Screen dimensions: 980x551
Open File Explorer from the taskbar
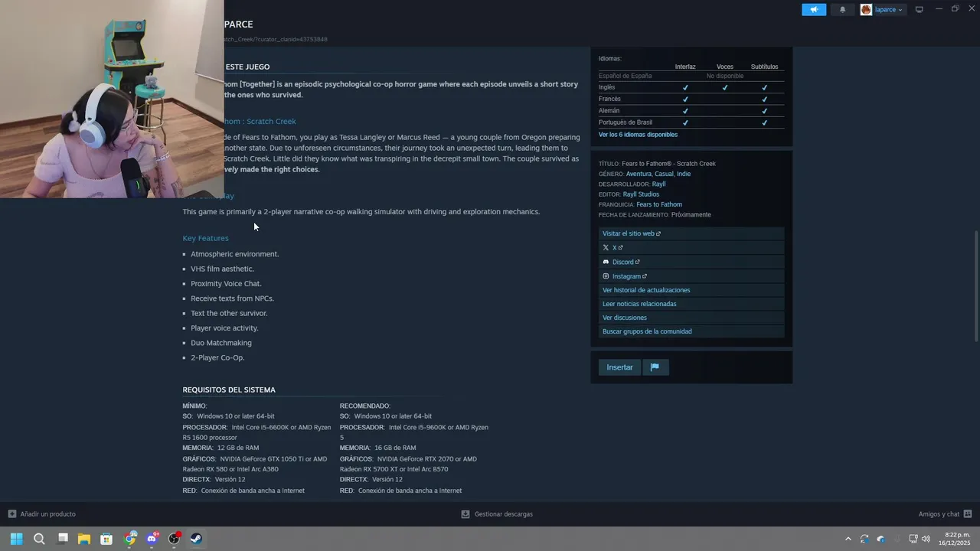pos(84,539)
